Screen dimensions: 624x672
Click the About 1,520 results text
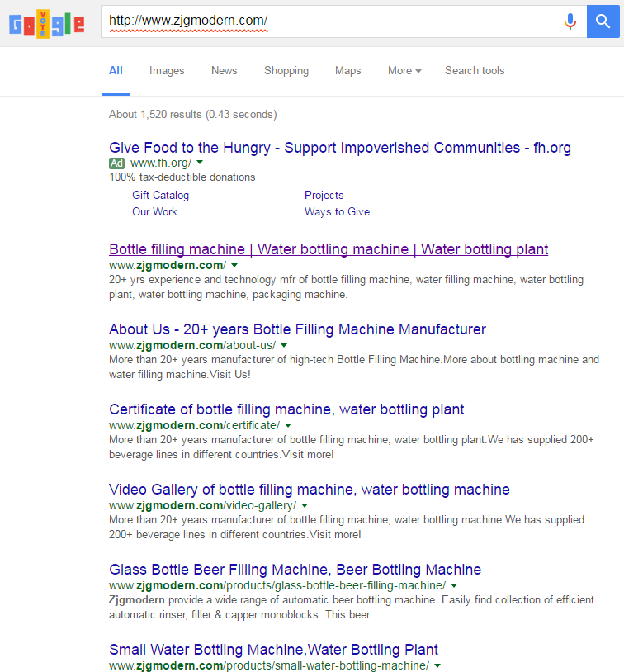193,115
